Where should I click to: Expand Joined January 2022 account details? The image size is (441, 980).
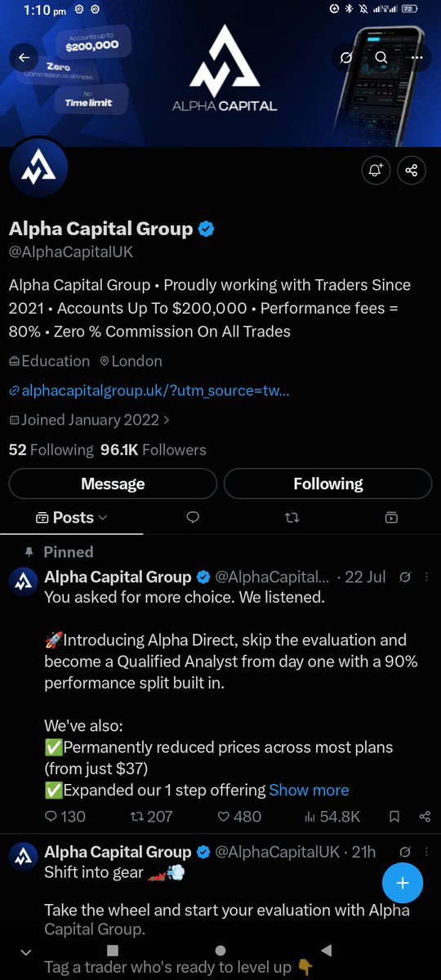[90, 420]
